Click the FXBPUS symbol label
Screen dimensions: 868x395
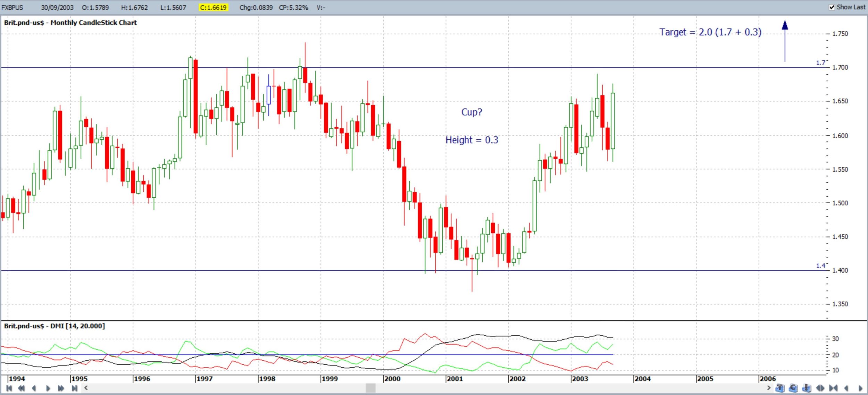[x=12, y=7]
